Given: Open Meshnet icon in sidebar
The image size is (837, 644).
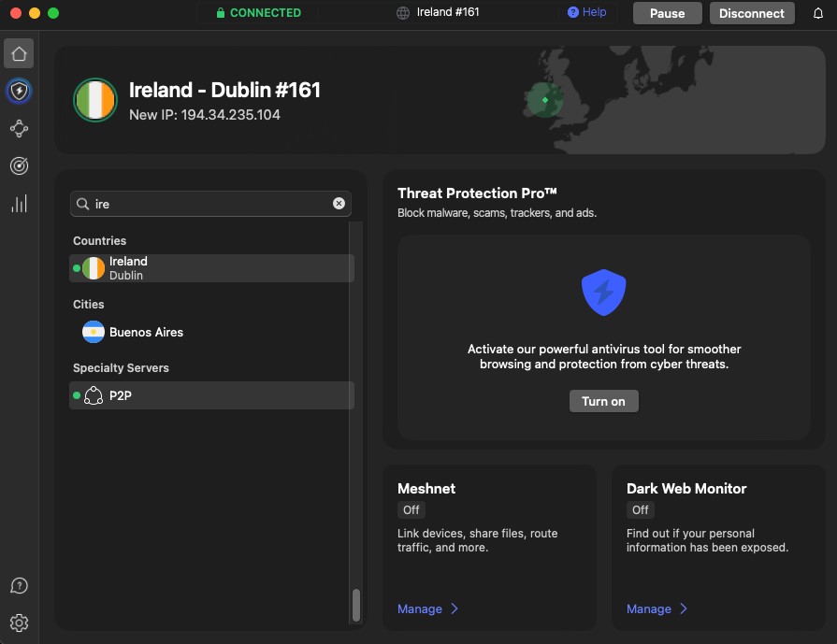Looking at the screenshot, I should point(19,129).
